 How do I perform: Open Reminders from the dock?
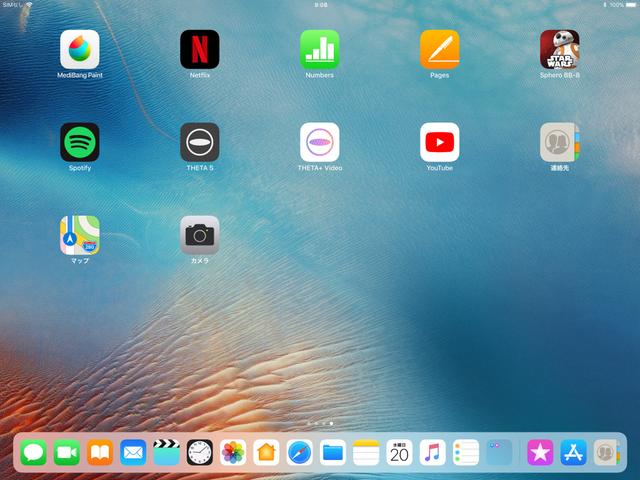466,452
